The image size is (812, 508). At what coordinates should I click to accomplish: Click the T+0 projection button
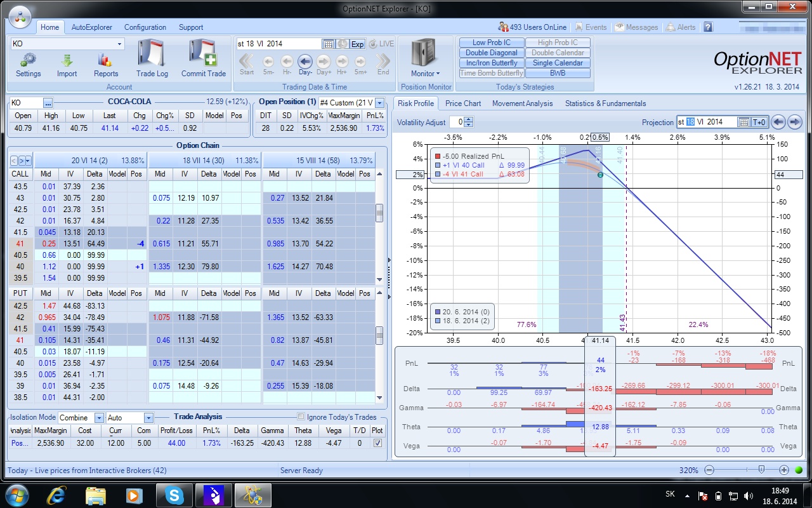click(760, 122)
